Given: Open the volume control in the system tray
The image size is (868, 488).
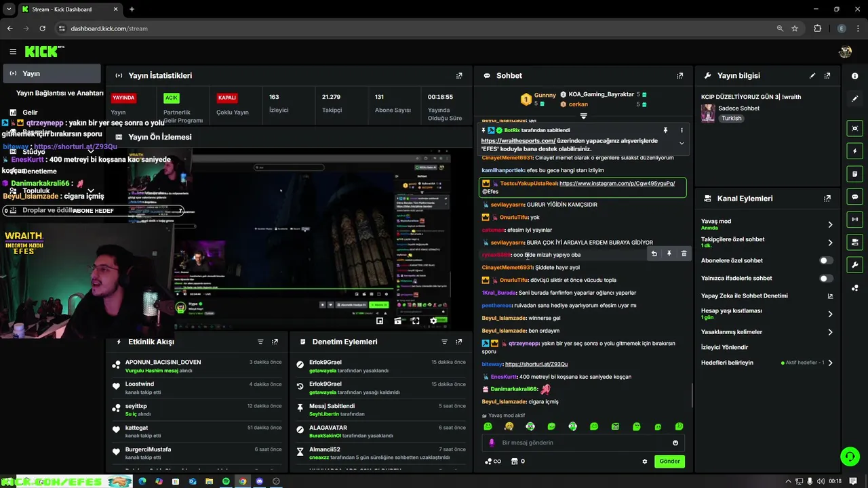Looking at the screenshot, I should pos(821,481).
